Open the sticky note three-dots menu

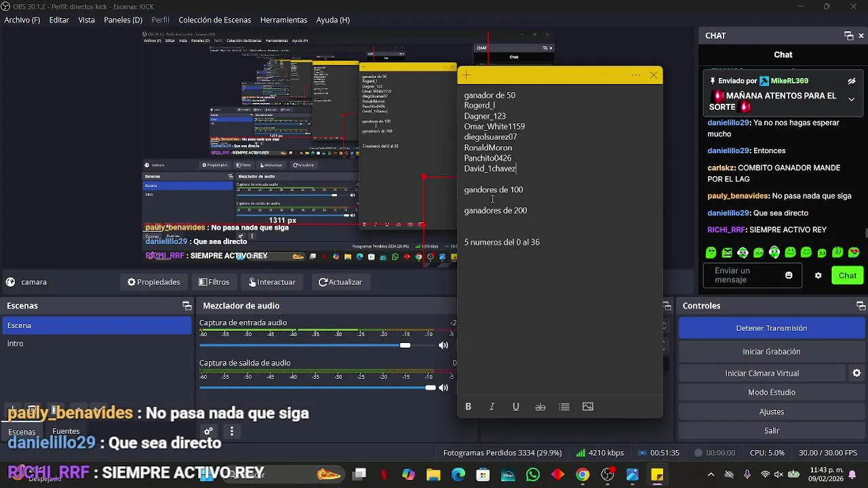pos(635,75)
